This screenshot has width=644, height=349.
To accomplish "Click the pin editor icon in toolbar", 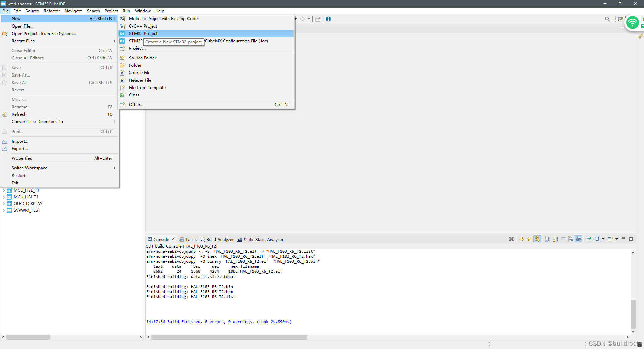I will pyautogui.click(x=318, y=19).
